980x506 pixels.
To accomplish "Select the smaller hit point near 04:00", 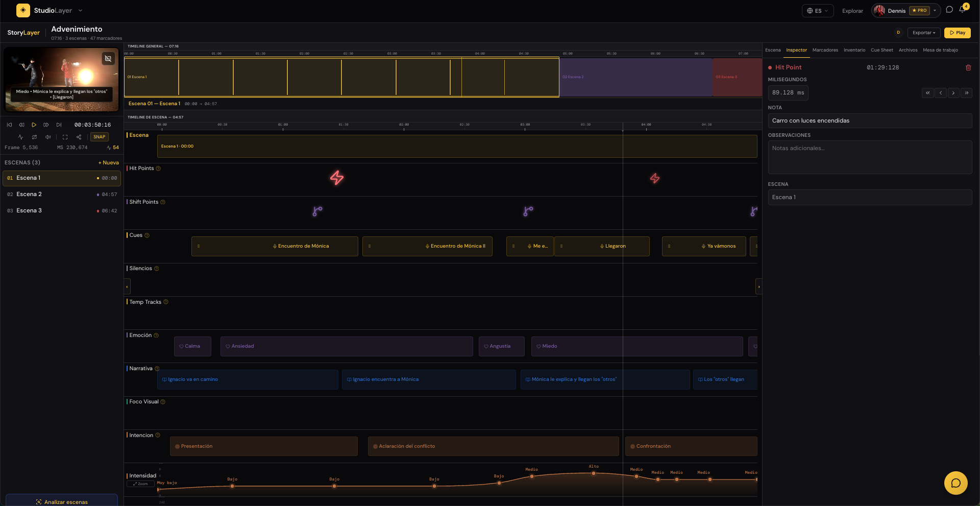I will coord(655,178).
